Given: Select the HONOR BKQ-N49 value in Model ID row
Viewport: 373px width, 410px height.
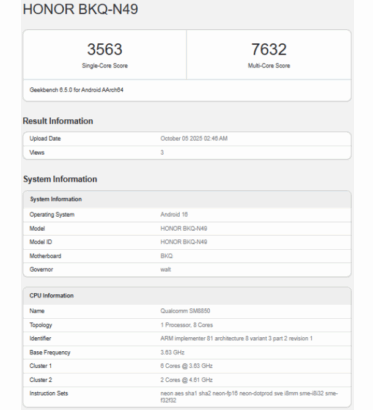Looking at the screenshot, I should pyautogui.click(x=184, y=242).
